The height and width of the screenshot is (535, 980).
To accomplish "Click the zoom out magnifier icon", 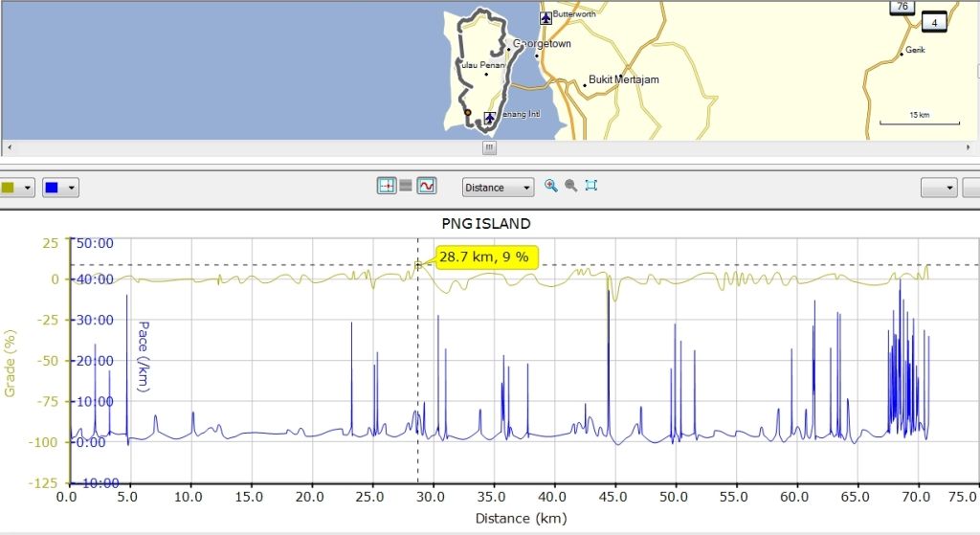I will pyautogui.click(x=570, y=186).
